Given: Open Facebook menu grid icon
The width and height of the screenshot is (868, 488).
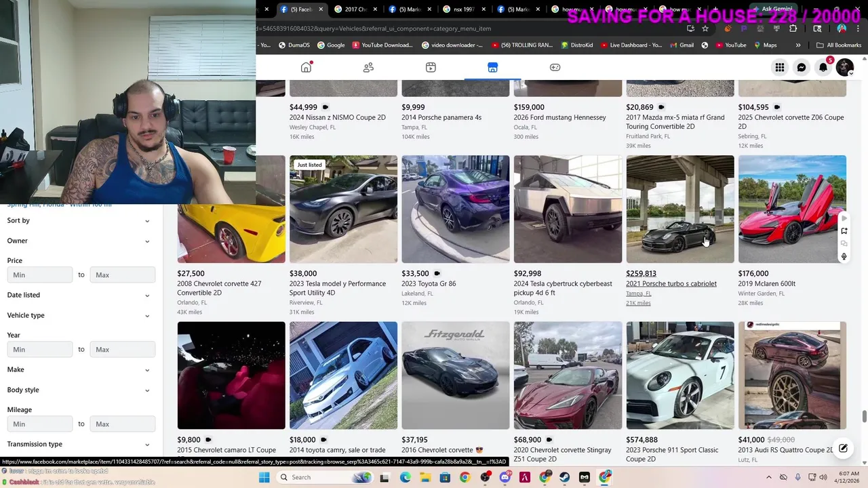Looking at the screenshot, I should (780, 67).
